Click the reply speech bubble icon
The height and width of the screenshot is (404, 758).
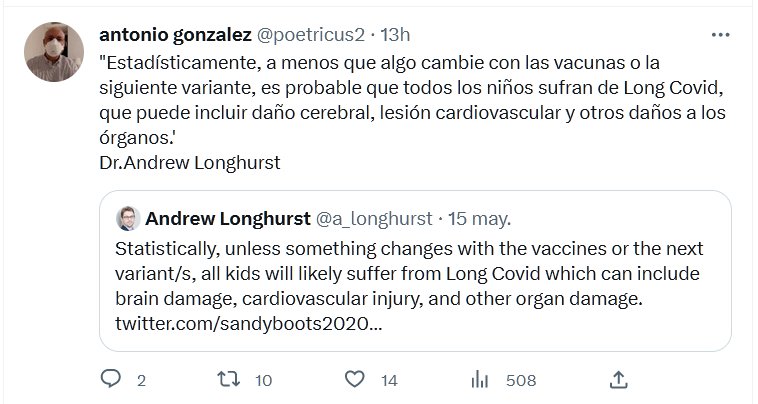tap(111, 380)
